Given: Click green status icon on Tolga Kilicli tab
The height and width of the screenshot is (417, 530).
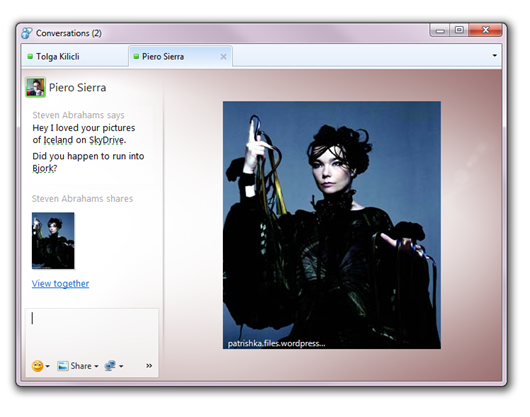Looking at the screenshot, I should pyautogui.click(x=30, y=56).
